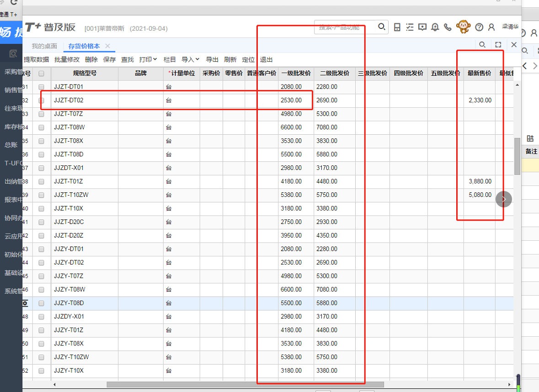
Task: Toggle the fullscreen icon on the tab bar
Action: pos(498,45)
